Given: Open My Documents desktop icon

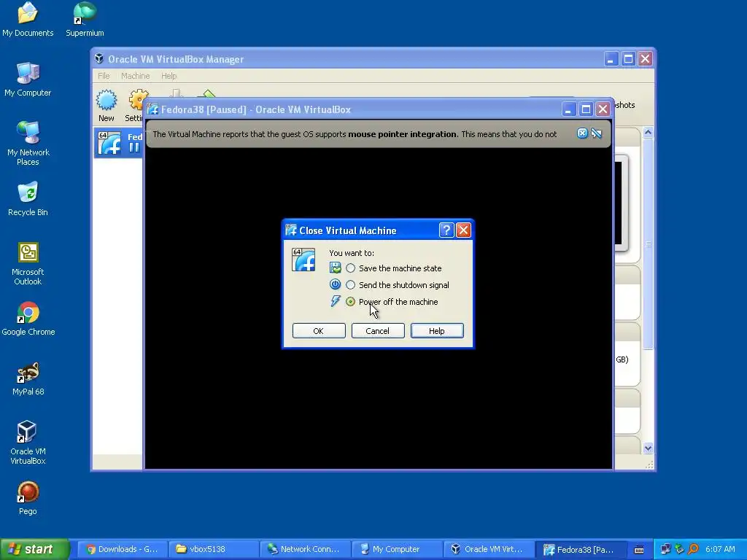Looking at the screenshot, I should [28, 20].
